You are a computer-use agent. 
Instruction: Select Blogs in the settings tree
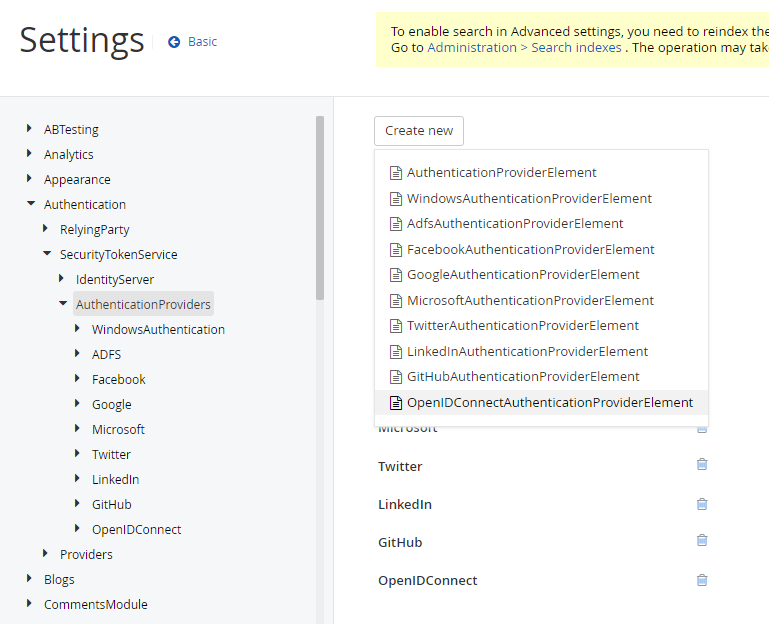[59, 579]
